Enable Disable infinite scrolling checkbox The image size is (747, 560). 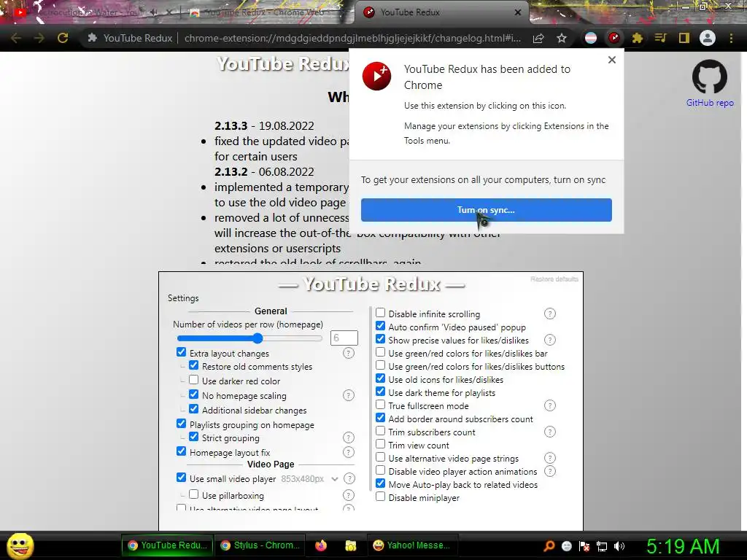click(380, 313)
